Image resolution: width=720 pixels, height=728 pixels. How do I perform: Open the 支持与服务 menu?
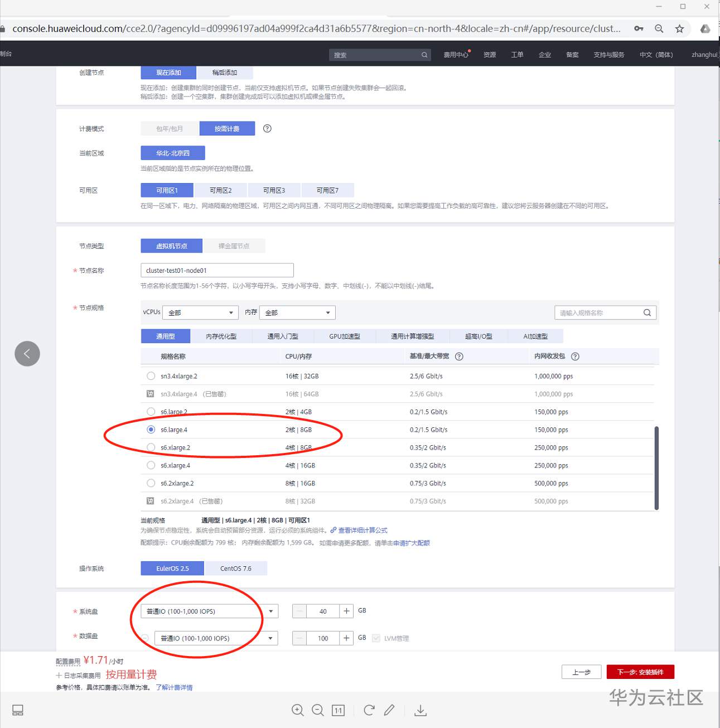pos(609,55)
